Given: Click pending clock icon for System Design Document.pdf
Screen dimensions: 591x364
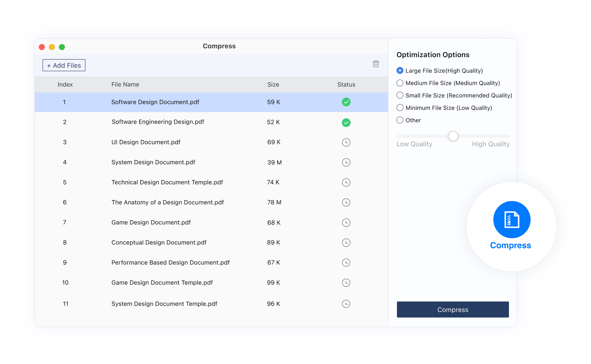Looking at the screenshot, I should (346, 163).
